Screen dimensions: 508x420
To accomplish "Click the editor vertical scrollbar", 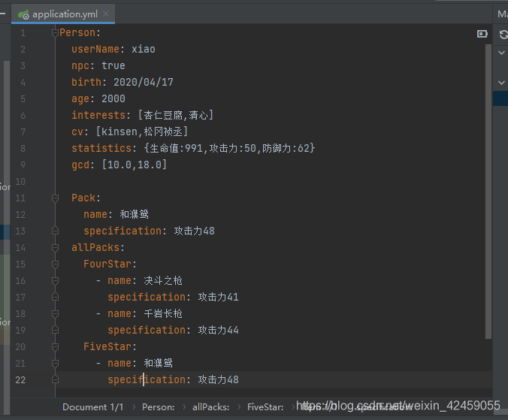I will [x=488, y=191].
